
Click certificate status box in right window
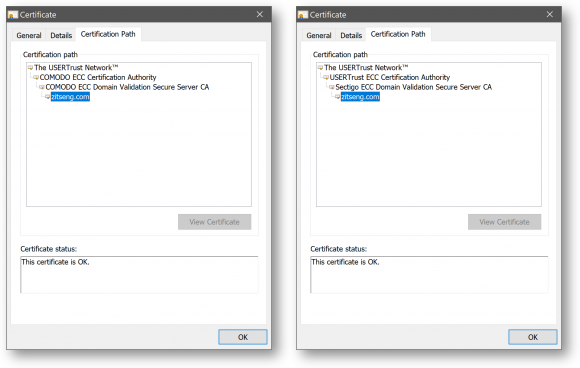[x=429, y=275]
